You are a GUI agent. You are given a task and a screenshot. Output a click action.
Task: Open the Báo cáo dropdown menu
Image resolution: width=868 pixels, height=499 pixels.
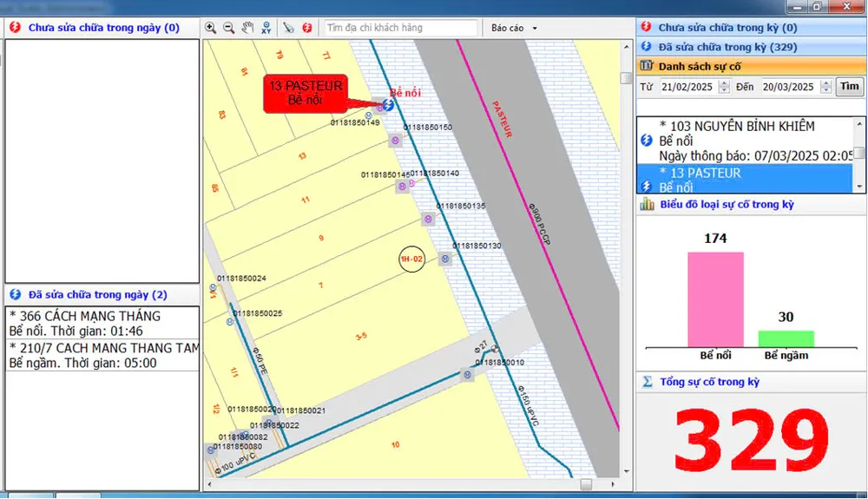tap(514, 28)
